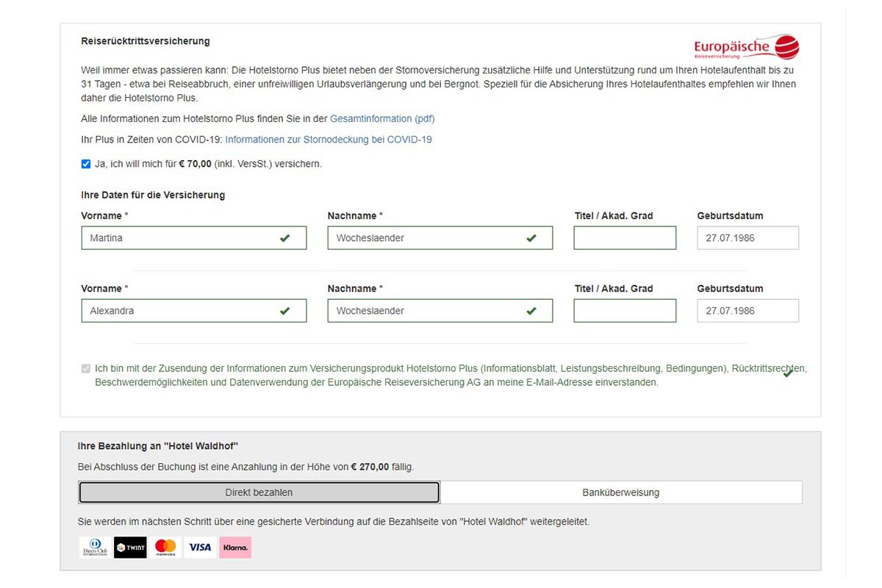Uncheck the €70,00 insurance checkbox

pos(86,164)
